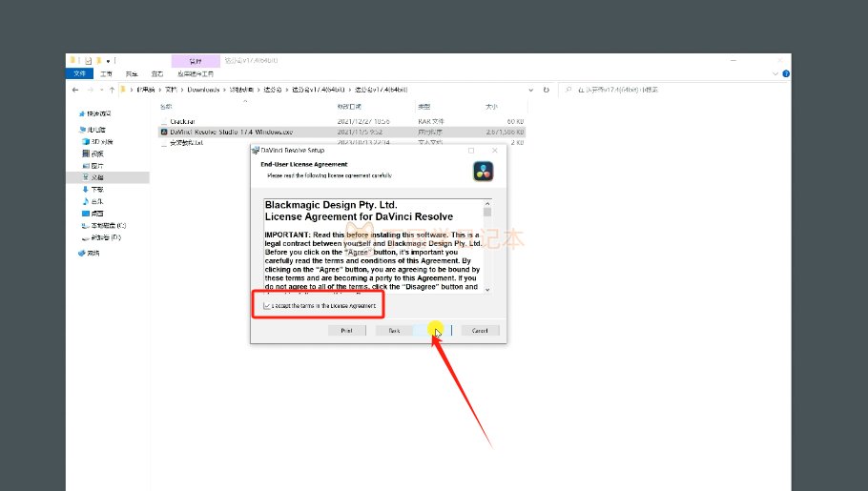Open the blue File (文件) tab in Explorer
This screenshot has height=491, width=868.
click(79, 73)
